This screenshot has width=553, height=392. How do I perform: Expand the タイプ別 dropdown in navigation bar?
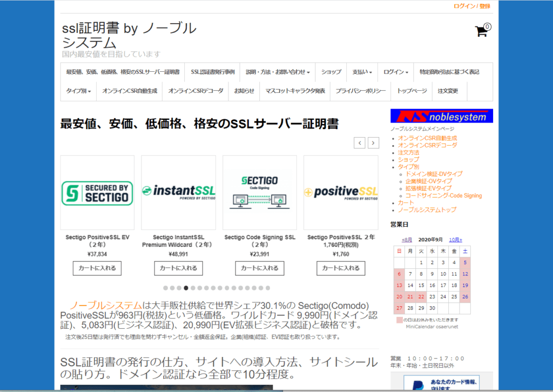(x=79, y=91)
